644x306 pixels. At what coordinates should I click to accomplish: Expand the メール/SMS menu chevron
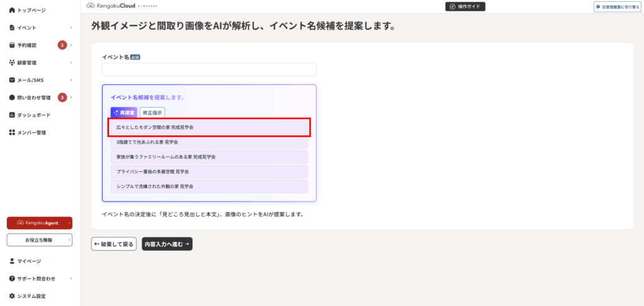71,80
